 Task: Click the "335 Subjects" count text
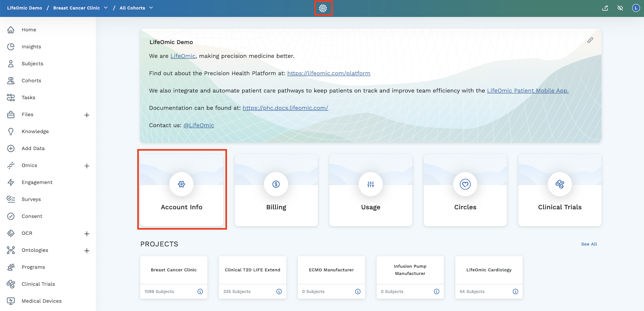(x=237, y=292)
